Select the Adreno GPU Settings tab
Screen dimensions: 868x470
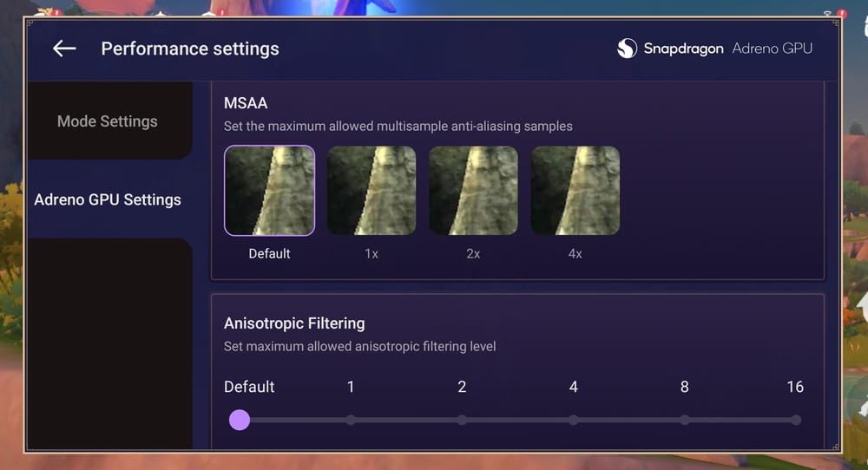tap(108, 199)
